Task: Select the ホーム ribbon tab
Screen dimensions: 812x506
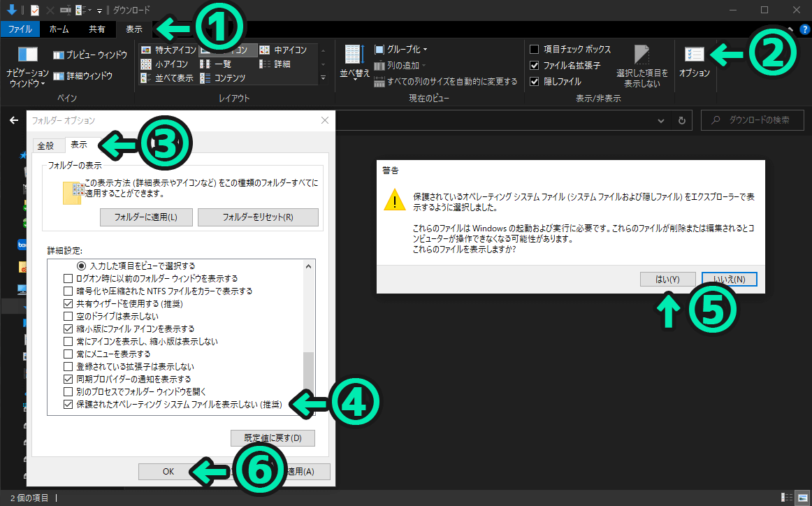Action: [x=59, y=29]
